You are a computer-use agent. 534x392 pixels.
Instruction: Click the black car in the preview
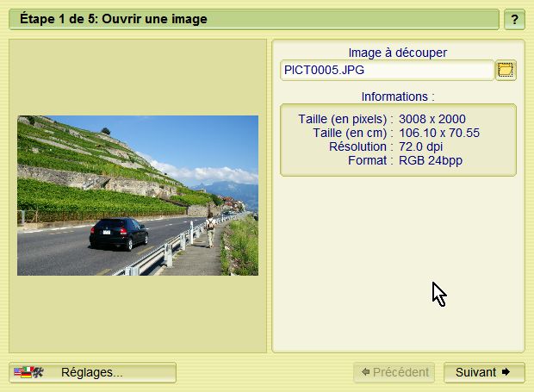point(119,233)
